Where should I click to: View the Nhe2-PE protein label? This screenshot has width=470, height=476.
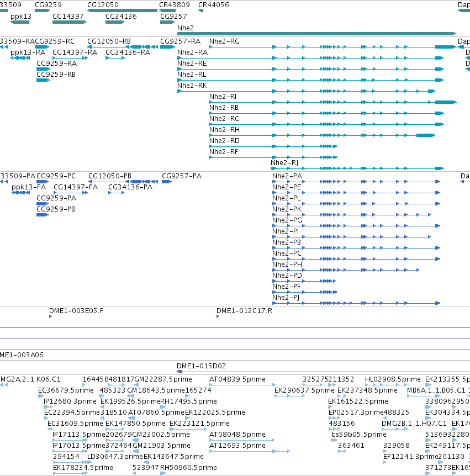[287, 187]
